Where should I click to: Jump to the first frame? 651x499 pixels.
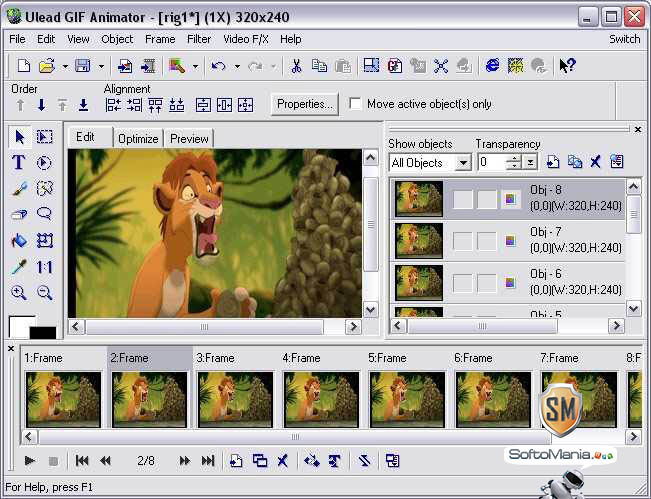tap(82, 460)
